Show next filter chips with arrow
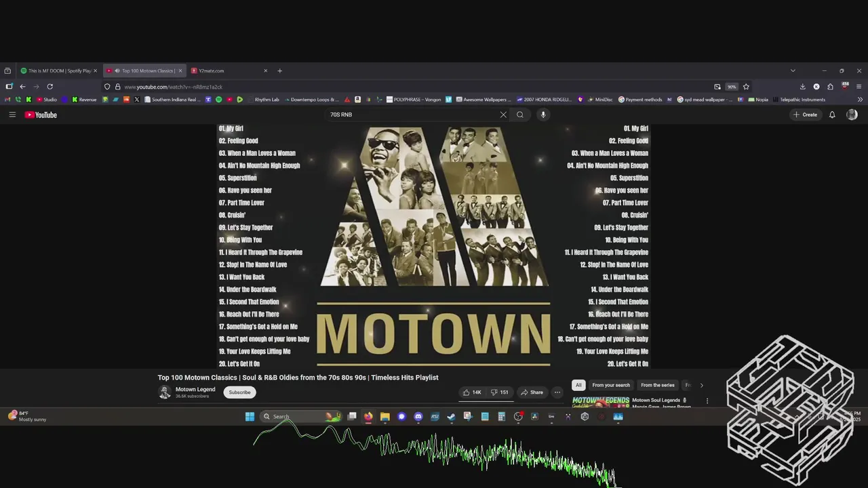Screen dimensions: 868x488 (x=701, y=385)
